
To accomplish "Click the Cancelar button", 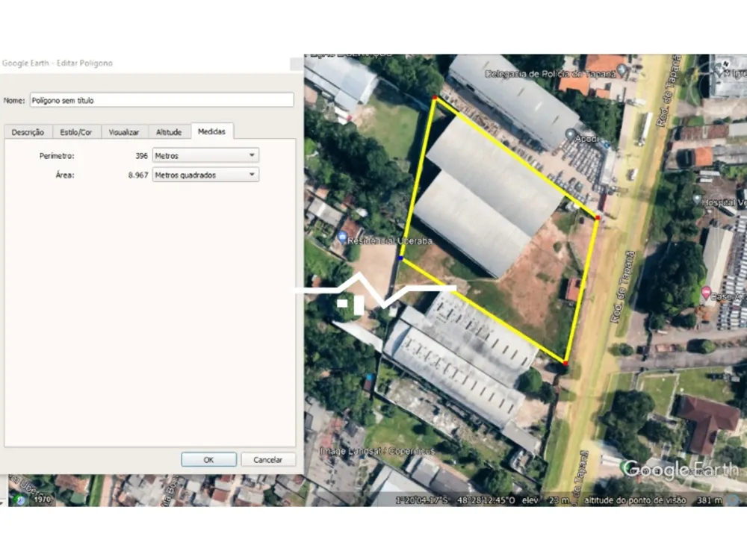I will [267, 459].
